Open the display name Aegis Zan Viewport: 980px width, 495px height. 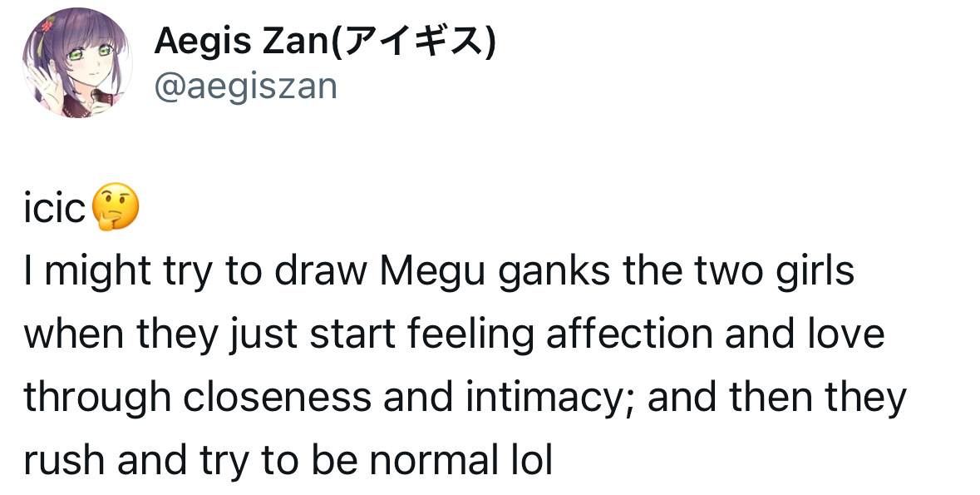pos(240,42)
